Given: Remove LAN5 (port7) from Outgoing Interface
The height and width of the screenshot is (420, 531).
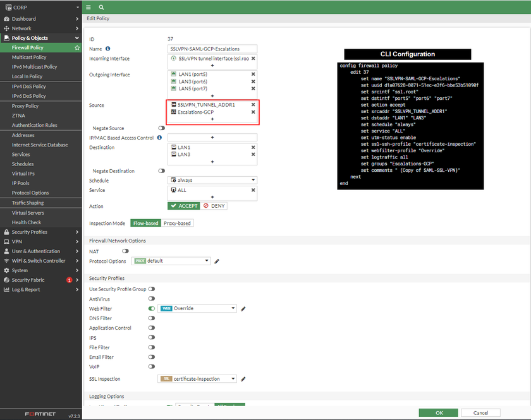Looking at the screenshot, I should (x=253, y=88).
